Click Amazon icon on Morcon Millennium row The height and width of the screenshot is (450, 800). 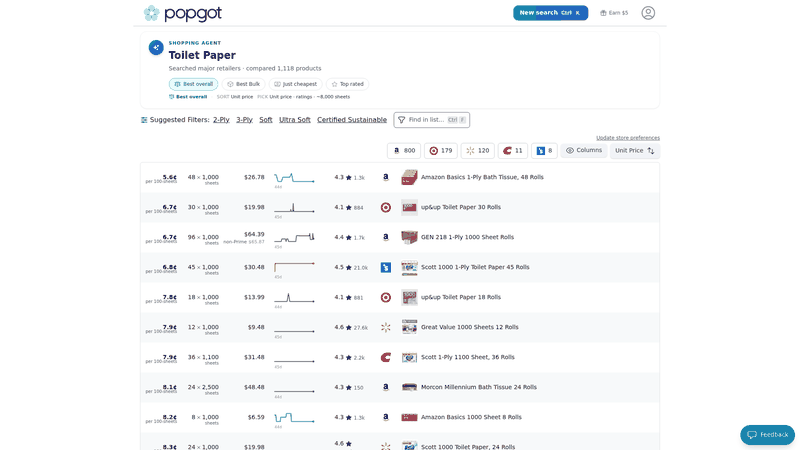[x=386, y=387]
